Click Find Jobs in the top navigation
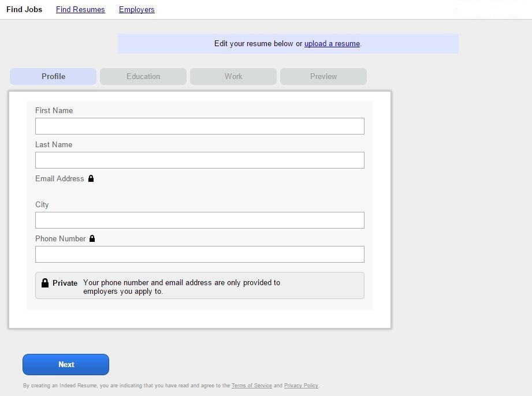 tap(24, 9)
